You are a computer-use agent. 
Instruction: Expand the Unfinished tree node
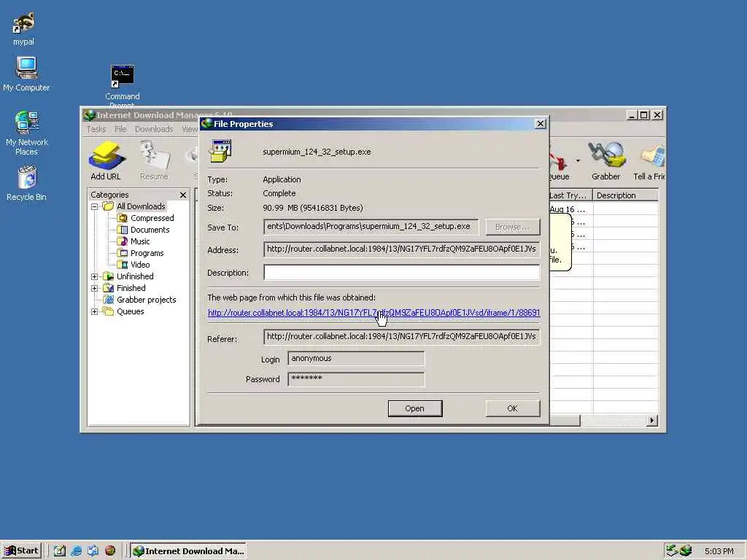tap(94, 276)
